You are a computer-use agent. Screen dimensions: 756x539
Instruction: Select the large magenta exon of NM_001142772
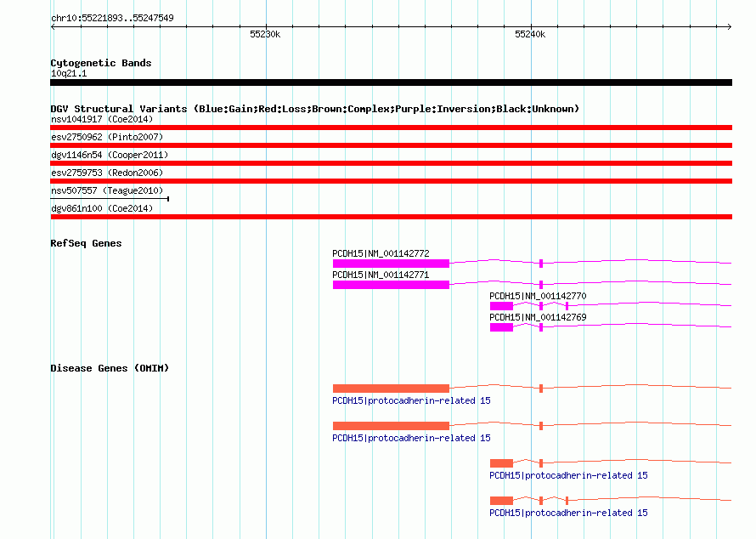point(391,264)
